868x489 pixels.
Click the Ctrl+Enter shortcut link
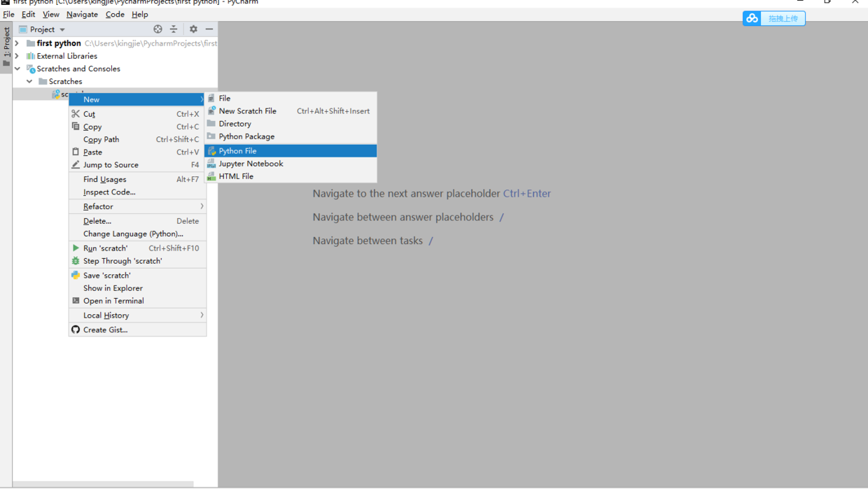pyautogui.click(x=527, y=193)
